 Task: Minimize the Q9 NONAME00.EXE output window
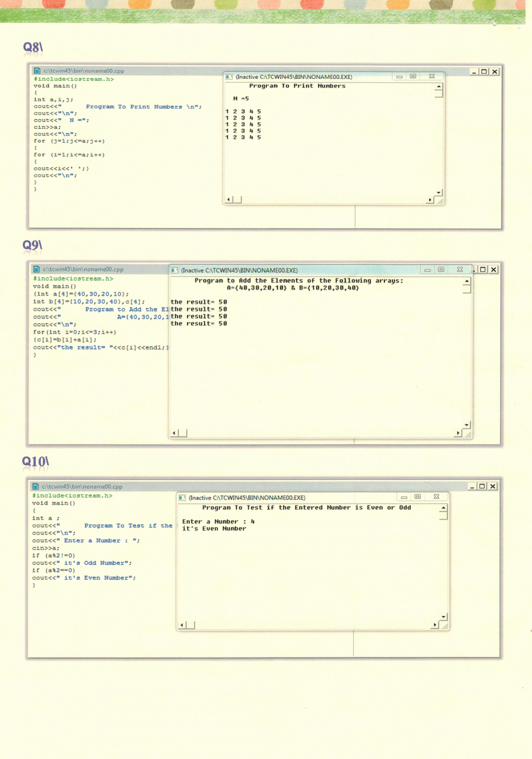pos(427,270)
